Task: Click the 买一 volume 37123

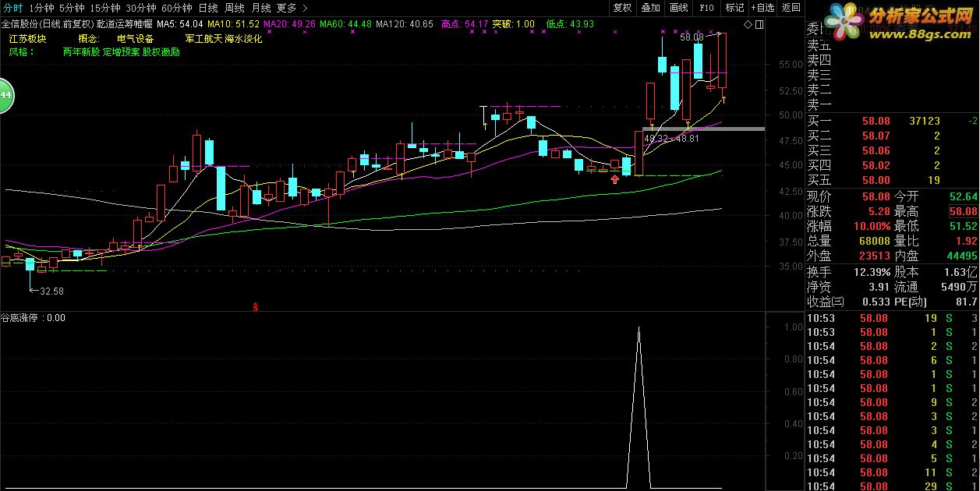Action: point(925,121)
